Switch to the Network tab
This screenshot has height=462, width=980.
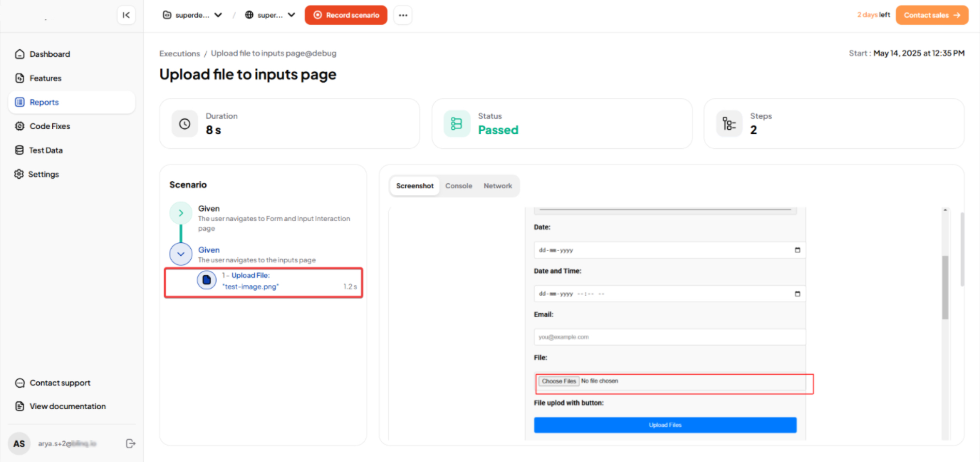(x=498, y=186)
